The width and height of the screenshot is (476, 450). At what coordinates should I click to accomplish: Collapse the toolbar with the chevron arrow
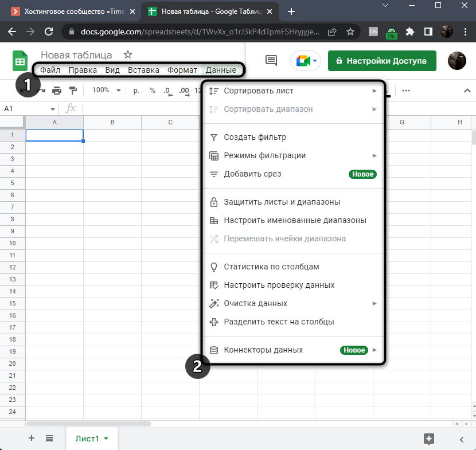click(x=466, y=90)
